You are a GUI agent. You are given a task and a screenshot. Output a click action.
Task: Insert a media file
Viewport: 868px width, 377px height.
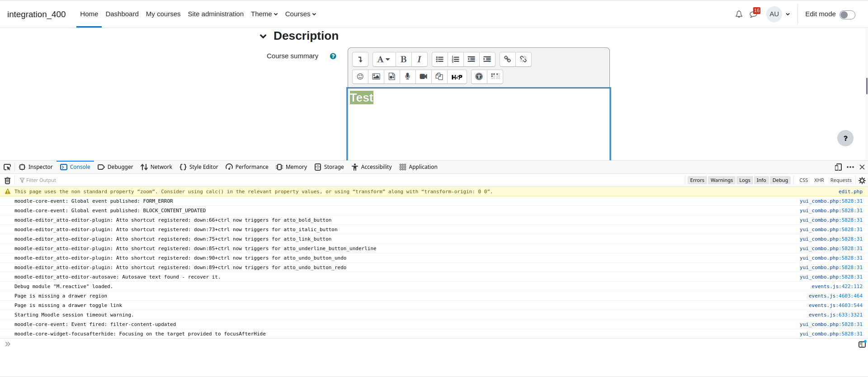[x=392, y=76]
